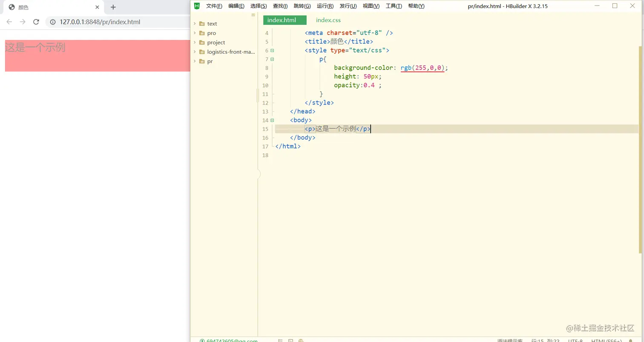Open the 视图(V) menu
This screenshot has width=644, height=342.
tap(371, 6)
